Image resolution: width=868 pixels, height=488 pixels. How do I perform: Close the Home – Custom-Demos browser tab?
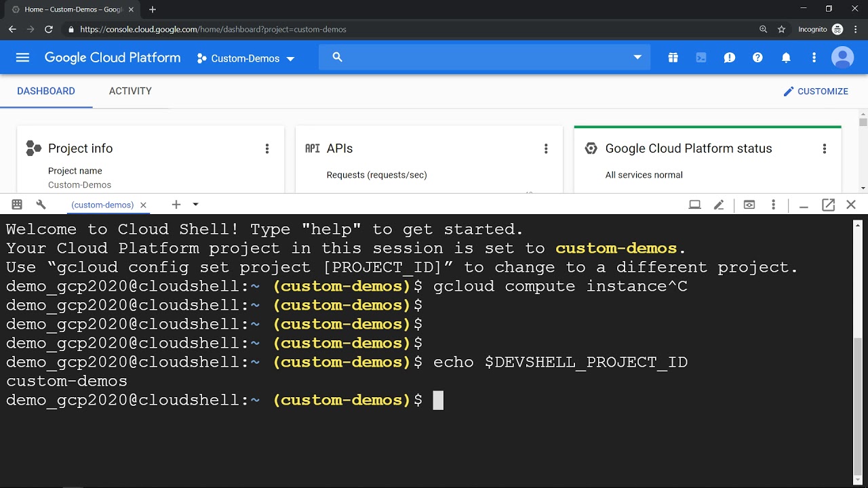tap(131, 9)
